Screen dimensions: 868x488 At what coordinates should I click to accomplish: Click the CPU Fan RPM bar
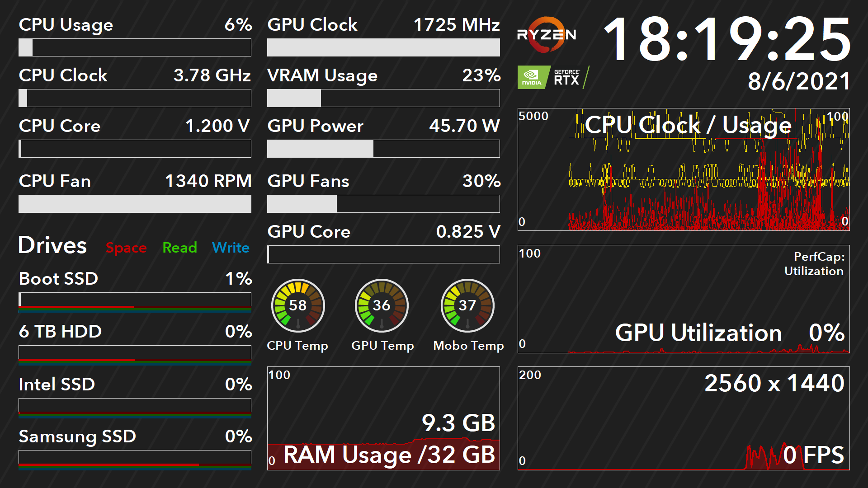[135, 204]
